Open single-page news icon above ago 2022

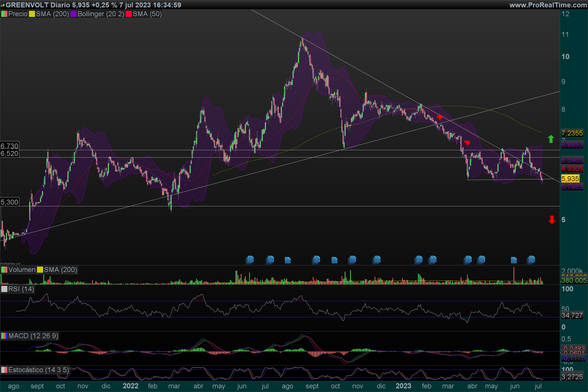pos(287,260)
